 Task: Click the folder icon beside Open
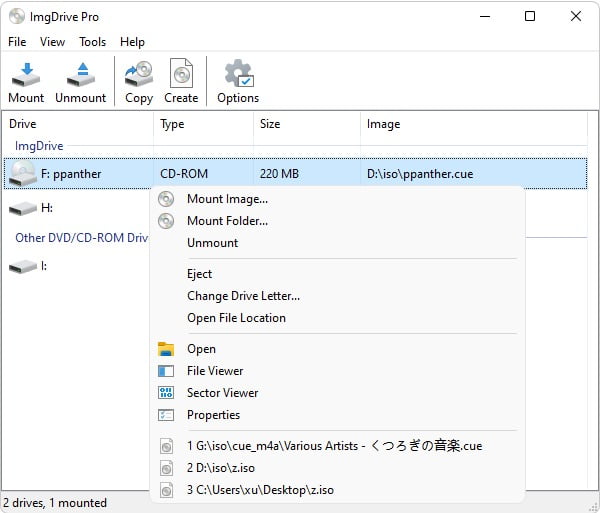(166, 349)
